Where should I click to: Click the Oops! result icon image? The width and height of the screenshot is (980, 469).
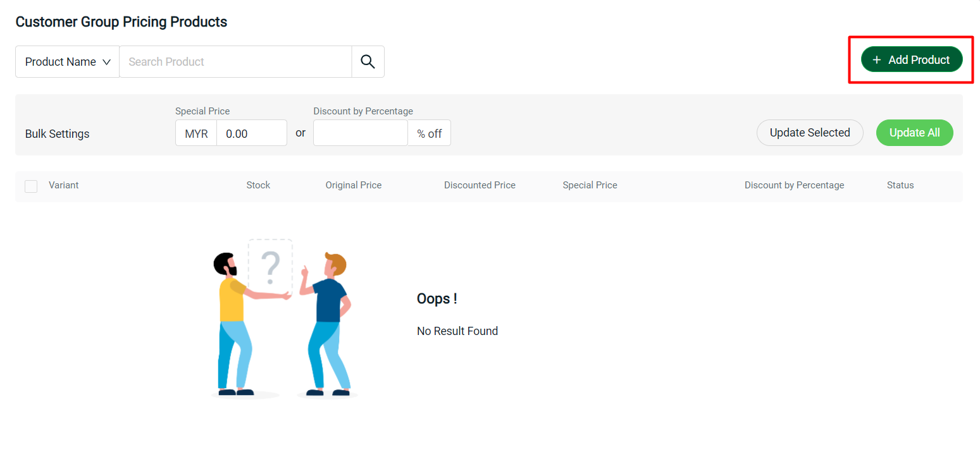pos(283,318)
